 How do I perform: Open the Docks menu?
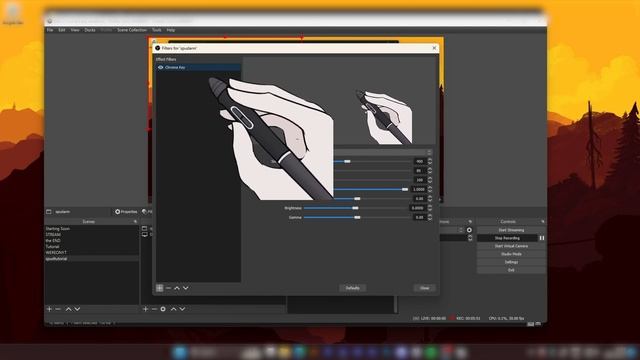tap(90, 30)
